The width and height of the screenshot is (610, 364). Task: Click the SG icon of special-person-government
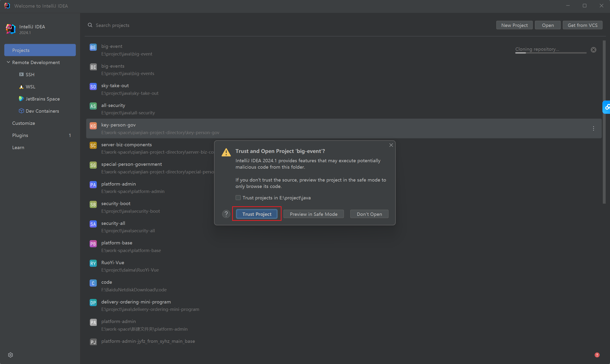[x=93, y=165]
